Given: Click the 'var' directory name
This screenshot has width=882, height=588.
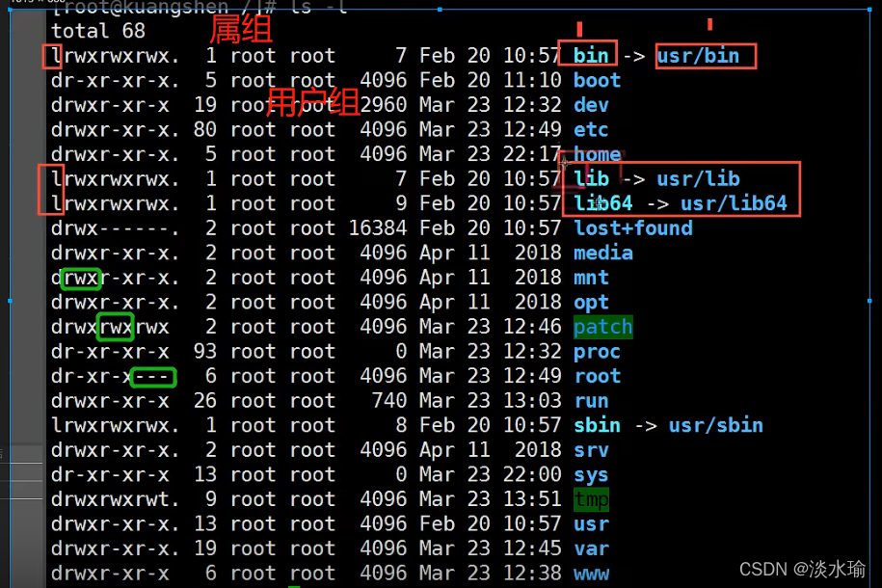Looking at the screenshot, I should coord(591,548).
